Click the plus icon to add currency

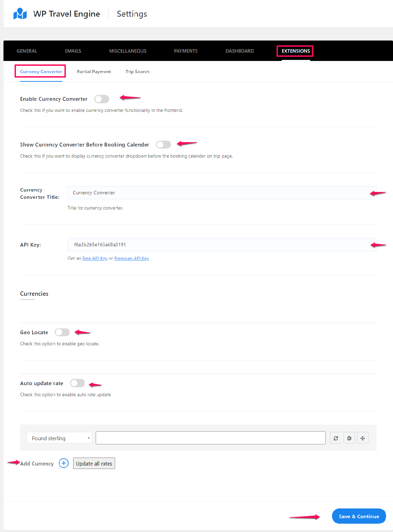tap(64, 463)
